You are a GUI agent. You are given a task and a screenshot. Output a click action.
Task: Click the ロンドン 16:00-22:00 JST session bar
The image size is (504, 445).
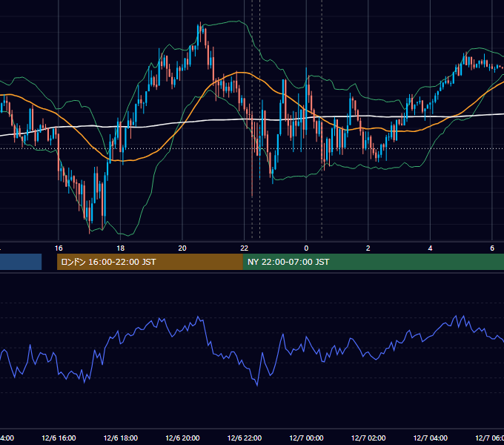tap(150, 262)
